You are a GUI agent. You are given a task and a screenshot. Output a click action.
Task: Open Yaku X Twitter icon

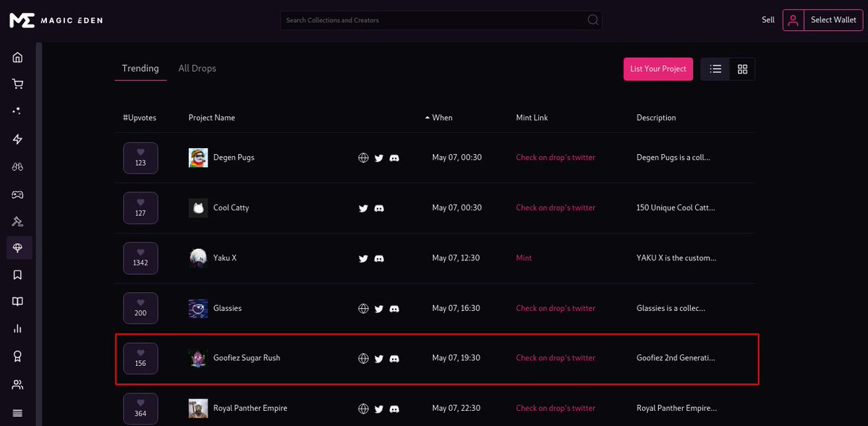363,258
